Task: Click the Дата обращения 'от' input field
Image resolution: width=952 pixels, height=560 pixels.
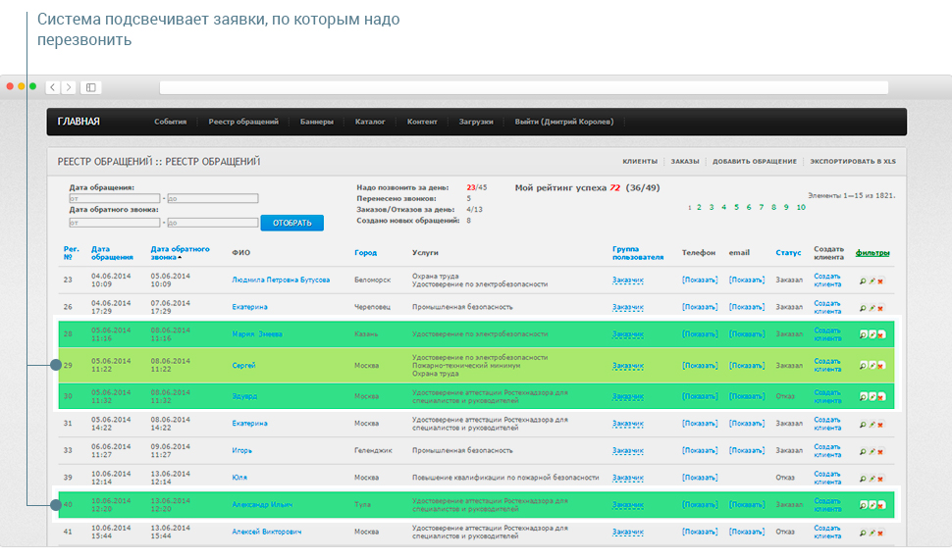Action: (x=114, y=198)
